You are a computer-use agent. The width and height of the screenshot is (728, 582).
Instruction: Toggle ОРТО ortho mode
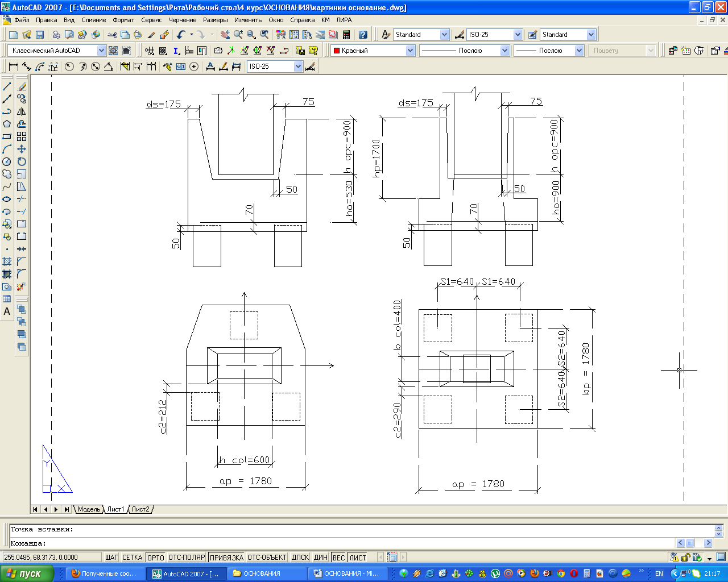point(156,558)
